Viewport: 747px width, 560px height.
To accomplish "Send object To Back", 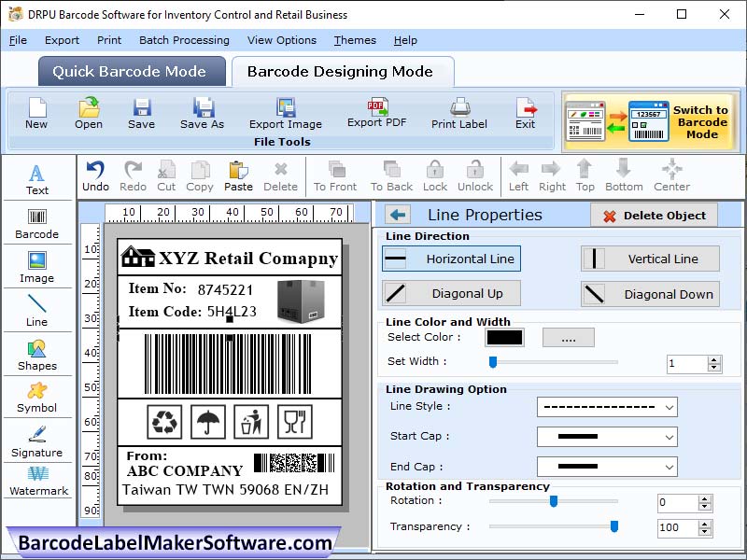I will pyautogui.click(x=391, y=176).
